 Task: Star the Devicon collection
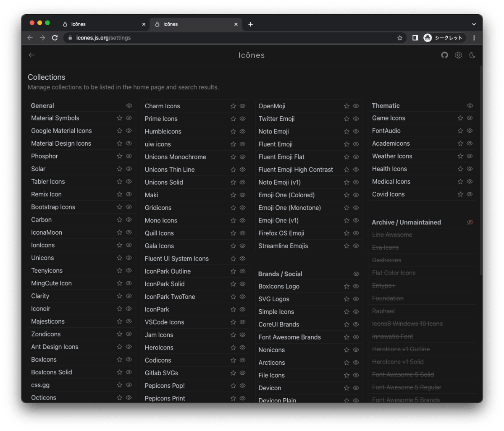click(x=346, y=388)
